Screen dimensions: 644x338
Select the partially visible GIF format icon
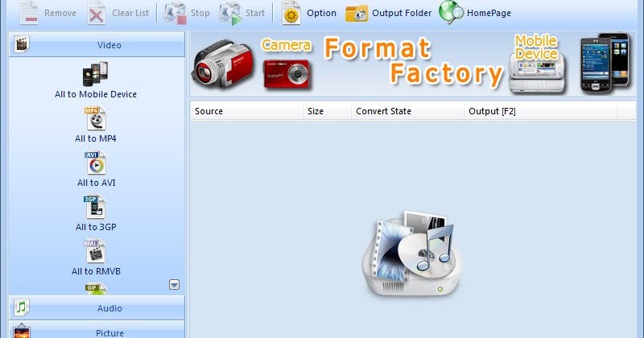click(95, 289)
